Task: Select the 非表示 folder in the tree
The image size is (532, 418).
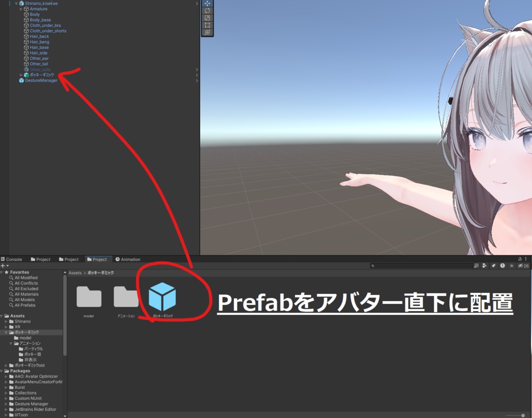Action: click(x=30, y=360)
